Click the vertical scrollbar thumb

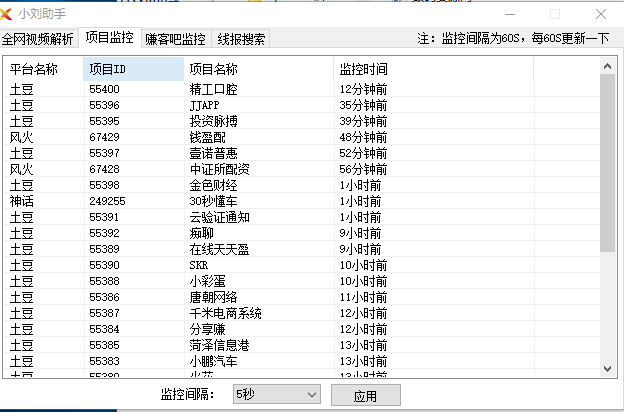click(607, 163)
